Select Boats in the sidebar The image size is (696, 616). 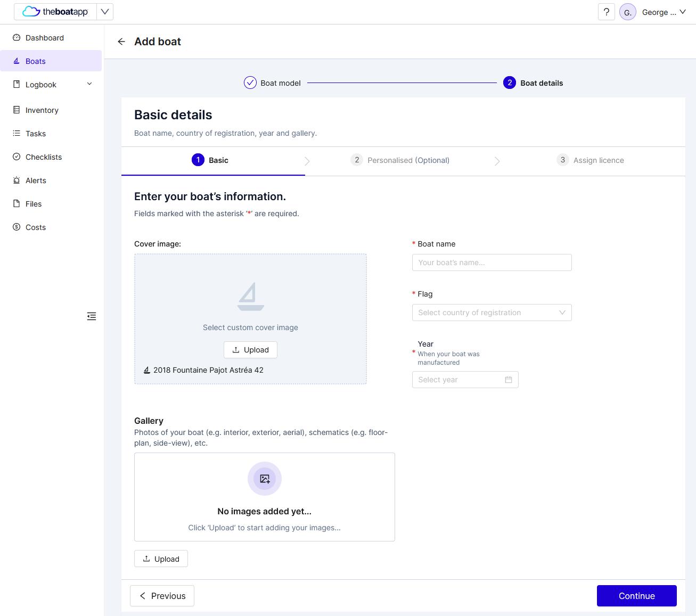[51, 61]
